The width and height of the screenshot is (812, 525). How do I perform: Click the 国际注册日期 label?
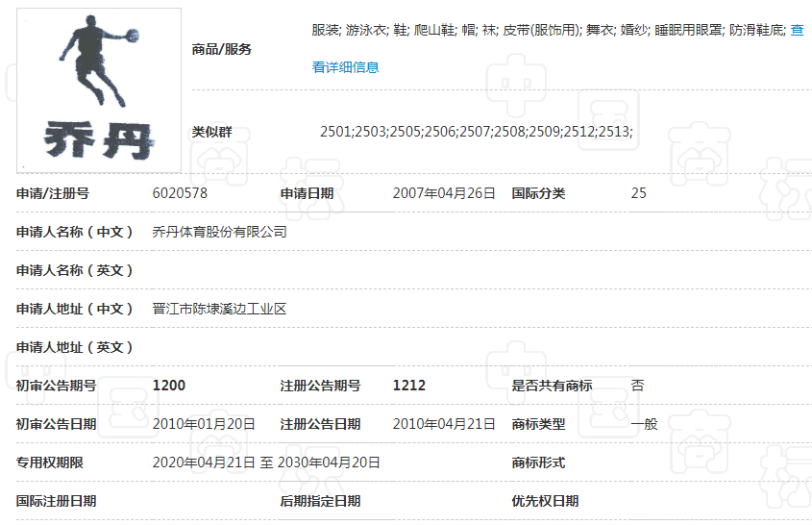pos(56,501)
